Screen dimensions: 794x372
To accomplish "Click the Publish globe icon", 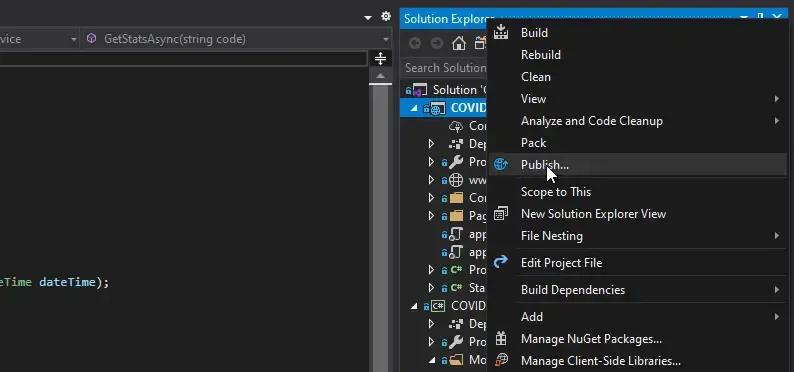I will [501, 164].
